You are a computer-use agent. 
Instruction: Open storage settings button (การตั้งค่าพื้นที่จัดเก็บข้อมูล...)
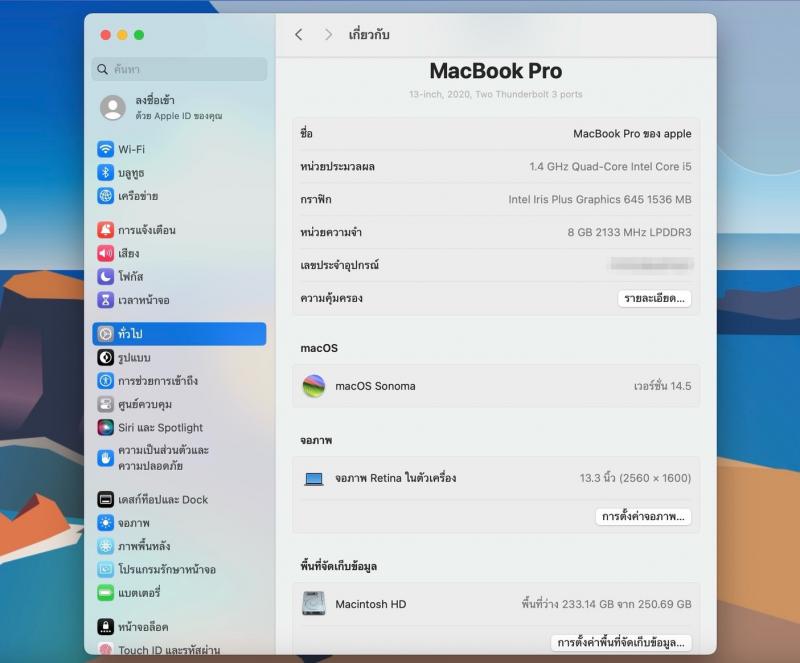tap(621, 642)
